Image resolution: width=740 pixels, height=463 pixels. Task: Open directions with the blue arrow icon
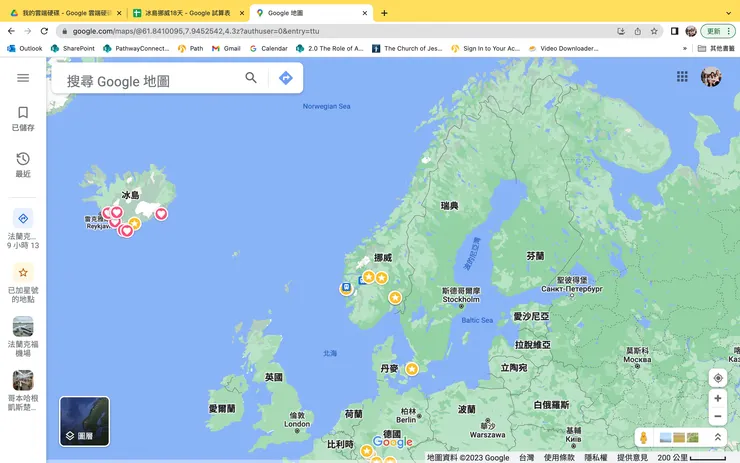286,78
